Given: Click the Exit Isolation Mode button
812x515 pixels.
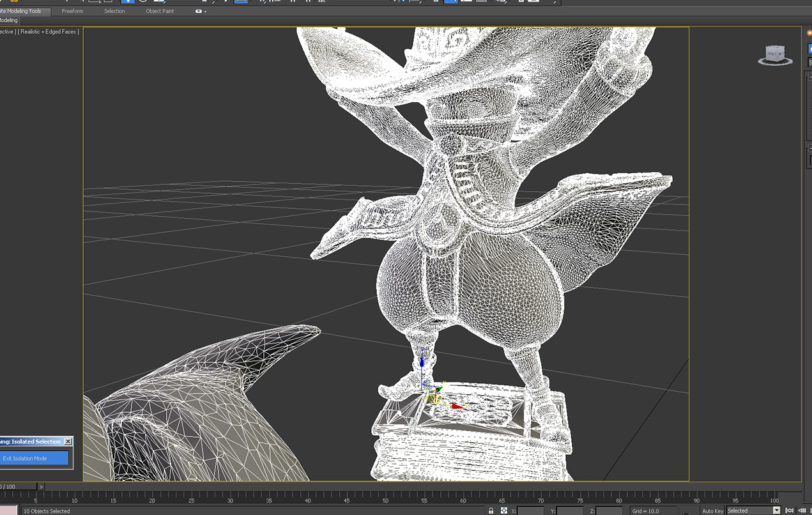Looking at the screenshot, I should [34, 458].
